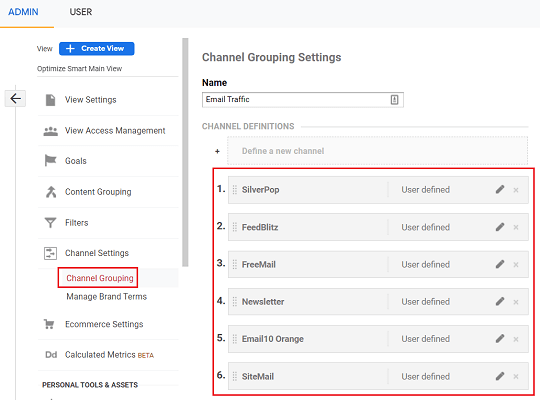Viewport: 540px width, 400px height.
Task: Open Ecommerce Settings
Action: [104, 324]
